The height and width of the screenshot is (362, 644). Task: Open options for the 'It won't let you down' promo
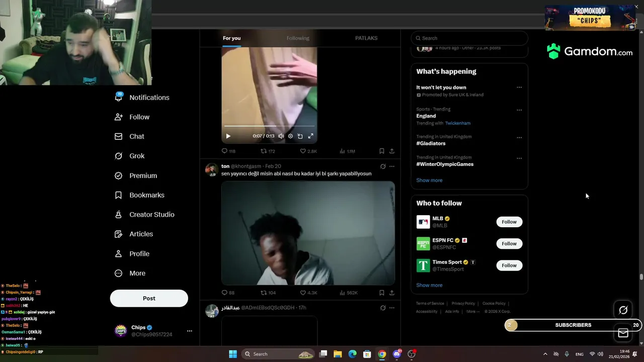[519, 87]
